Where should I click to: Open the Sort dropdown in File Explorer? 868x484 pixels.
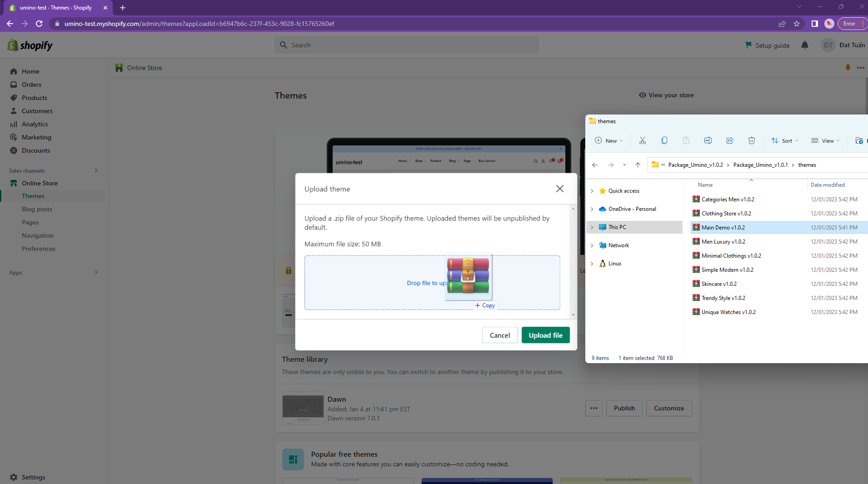tap(785, 141)
